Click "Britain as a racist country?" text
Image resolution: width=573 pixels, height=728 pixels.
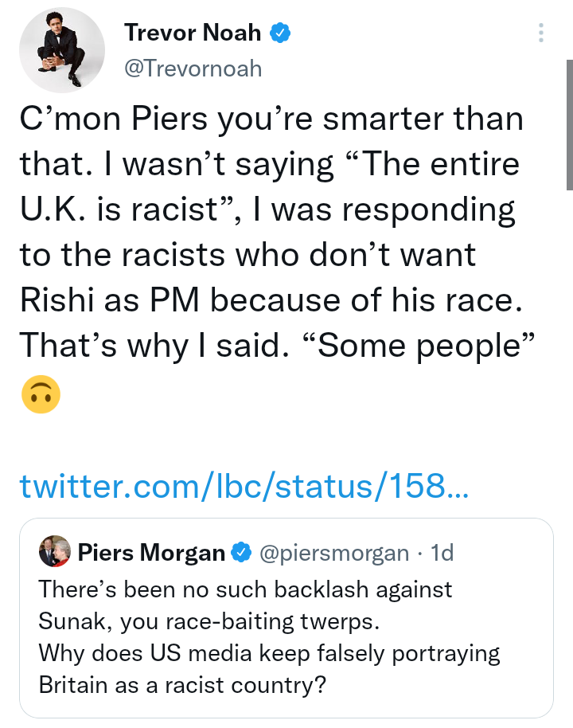coord(182,686)
